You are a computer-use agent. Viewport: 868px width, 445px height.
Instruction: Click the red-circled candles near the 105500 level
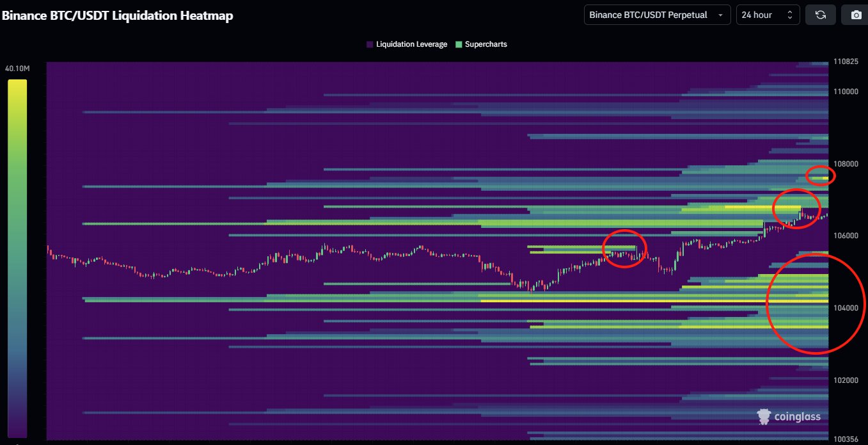tap(624, 248)
